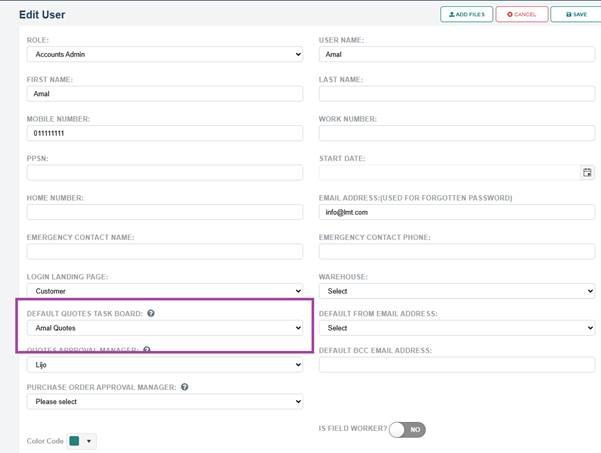Open Quotes Approval Manager dropdown showing Lijo
Screen dimensions: 601x453
(164, 365)
